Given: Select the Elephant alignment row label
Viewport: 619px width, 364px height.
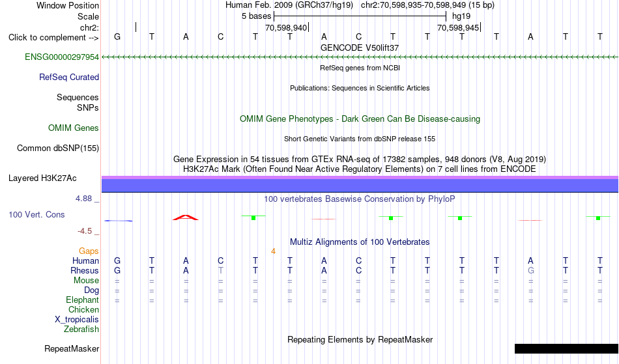Looking at the screenshot, I should coord(82,300).
